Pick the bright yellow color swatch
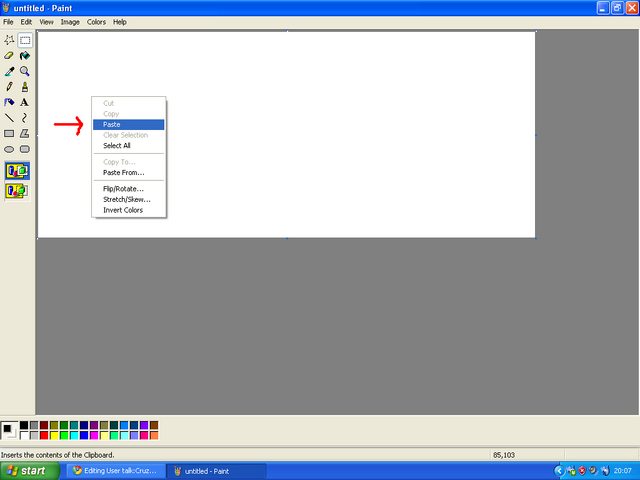Viewport: 640px width, 480px height. click(x=54, y=436)
